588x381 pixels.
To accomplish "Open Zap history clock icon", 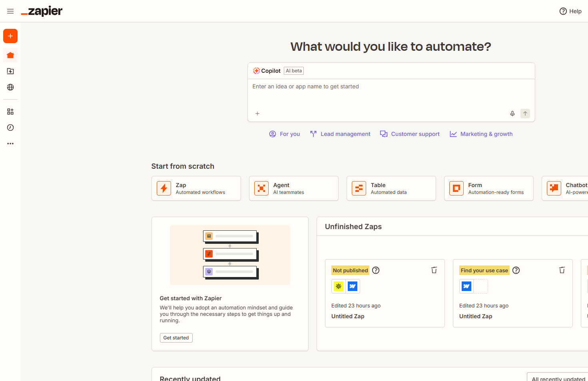I will point(10,128).
